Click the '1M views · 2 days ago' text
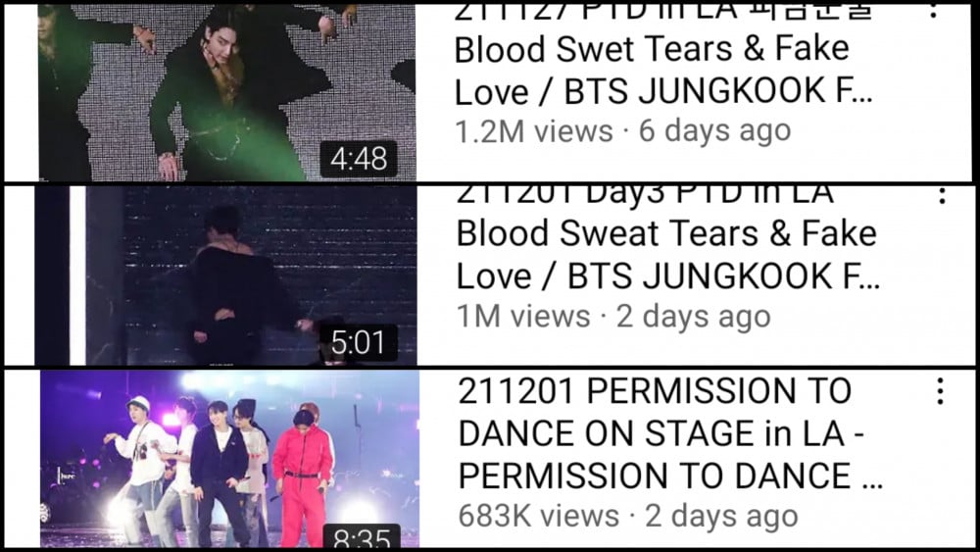 coord(613,317)
